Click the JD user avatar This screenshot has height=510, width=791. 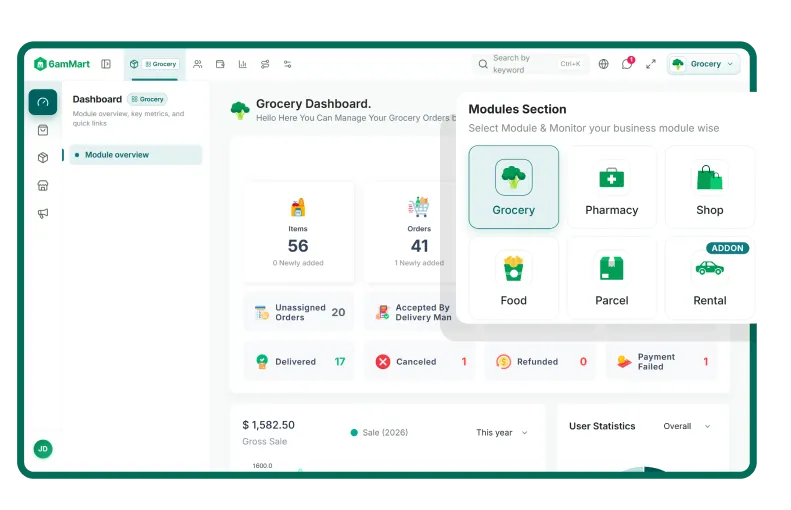coord(43,449)
